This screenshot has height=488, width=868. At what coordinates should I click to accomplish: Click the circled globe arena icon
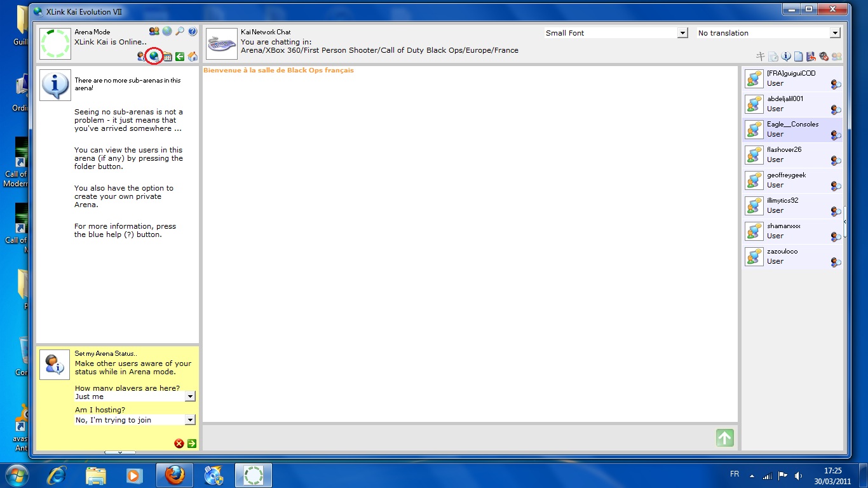point(154,57)
